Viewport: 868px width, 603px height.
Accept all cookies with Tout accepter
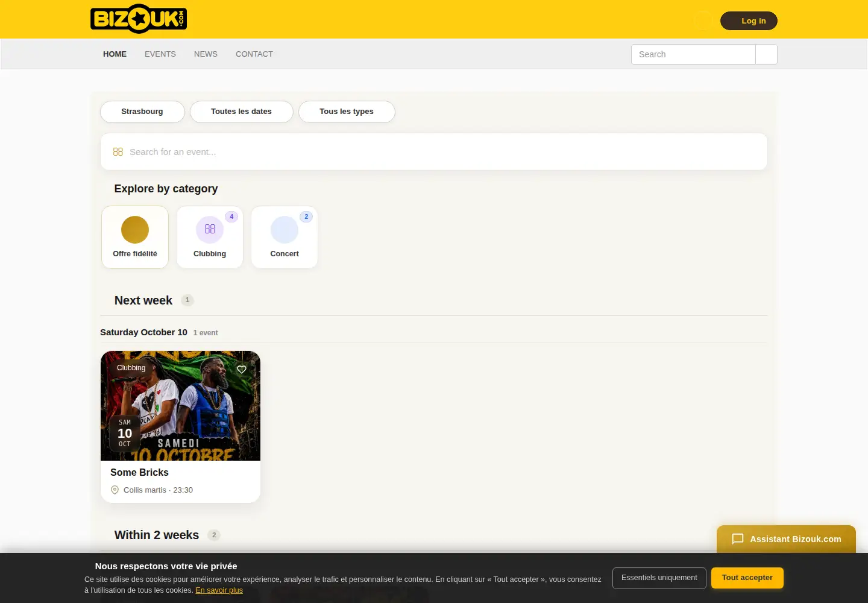point(747,578)
